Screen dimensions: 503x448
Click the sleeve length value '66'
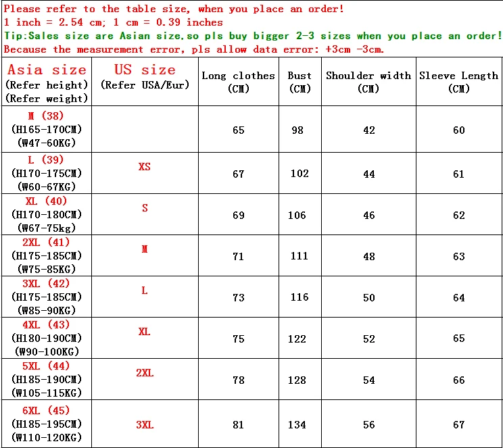[x=459, y=380]
